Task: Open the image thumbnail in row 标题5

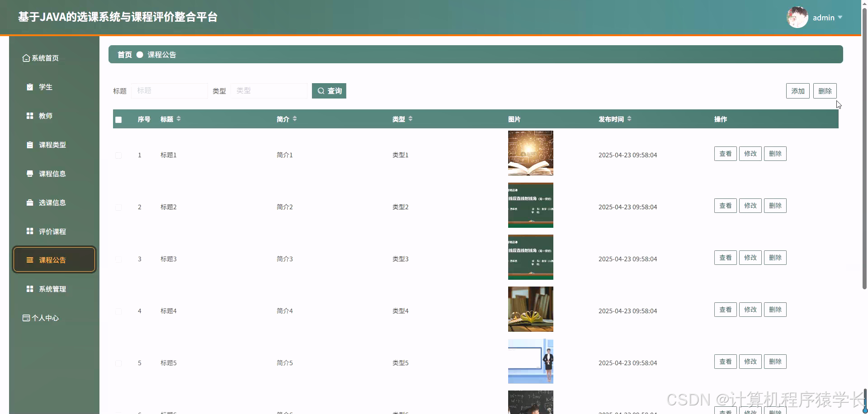Action: 530,361
